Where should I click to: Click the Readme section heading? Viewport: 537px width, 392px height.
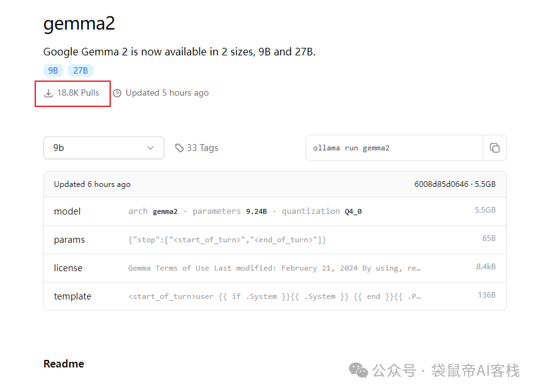pyautogui.click(x=64, y=364)
